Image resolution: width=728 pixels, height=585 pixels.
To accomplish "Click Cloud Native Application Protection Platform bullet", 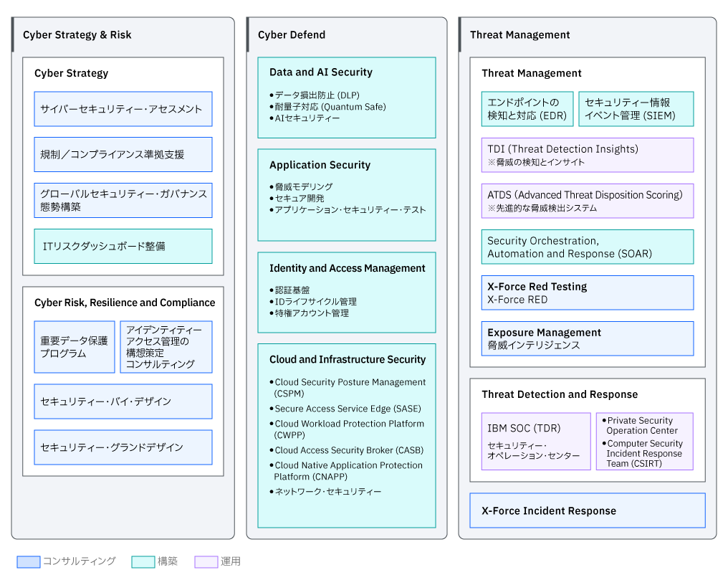I will (346, 471).
